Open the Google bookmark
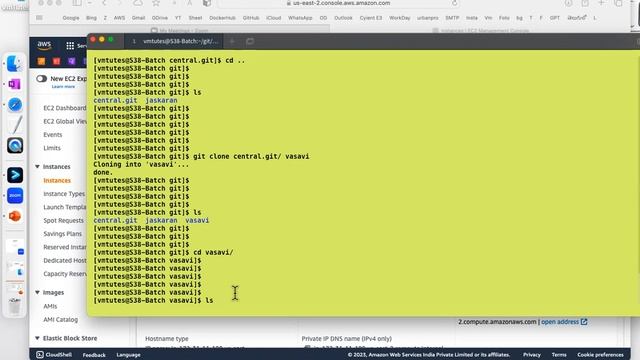 pyautogui.click(x=71, y=18)
